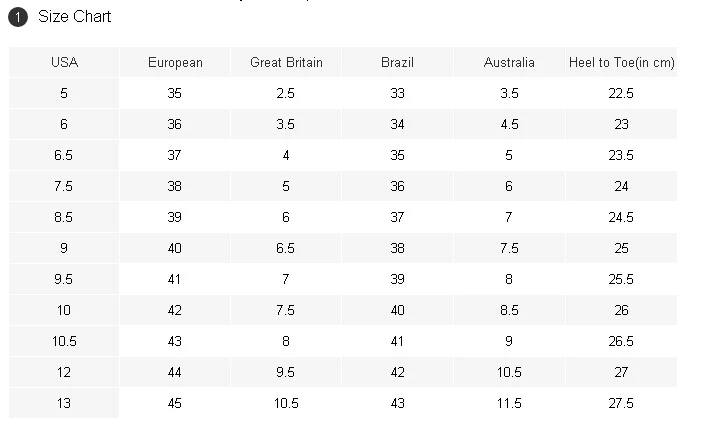The width and height of the screenshot is (701, 421).
Task: Click European size 36 cell
Action: coord(175,124)
